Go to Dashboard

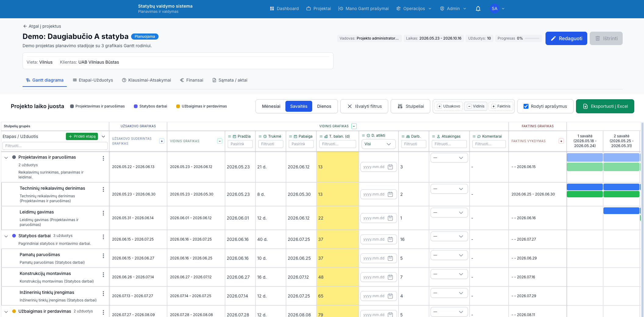tap(284, 9)
